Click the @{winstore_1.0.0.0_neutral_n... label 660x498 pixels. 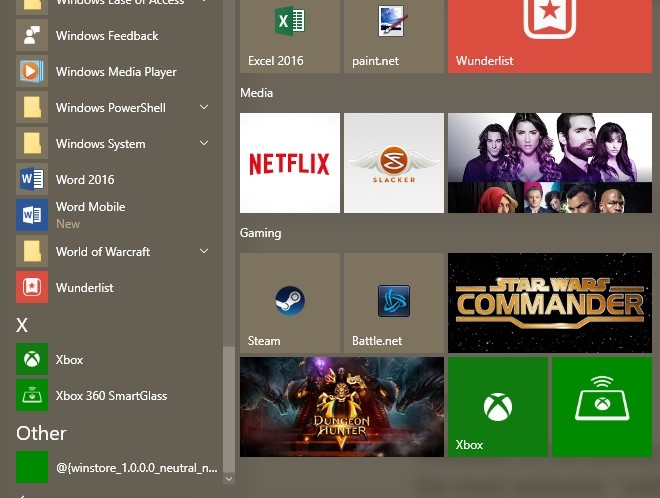(137, 468)
